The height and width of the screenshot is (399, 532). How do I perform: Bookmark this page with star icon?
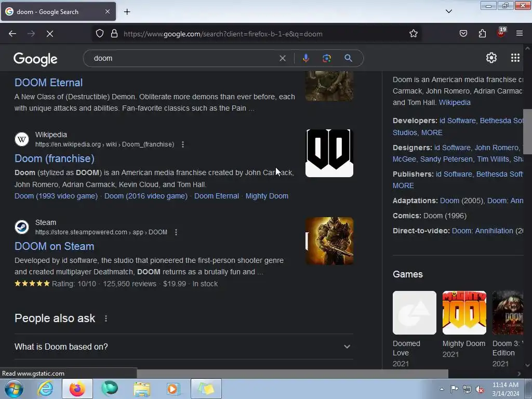(413, 34)
